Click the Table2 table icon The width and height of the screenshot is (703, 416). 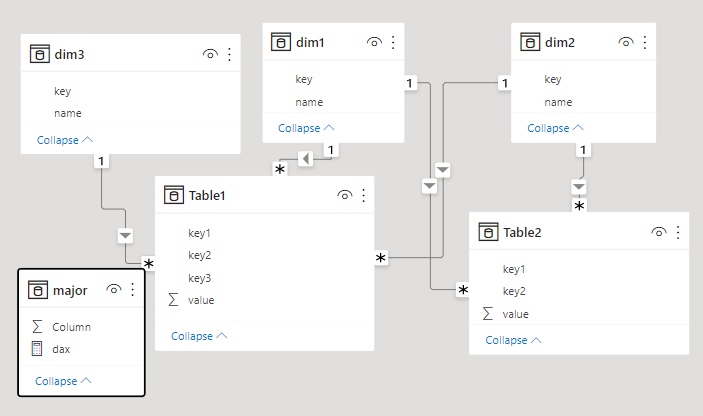coord(488,232)
